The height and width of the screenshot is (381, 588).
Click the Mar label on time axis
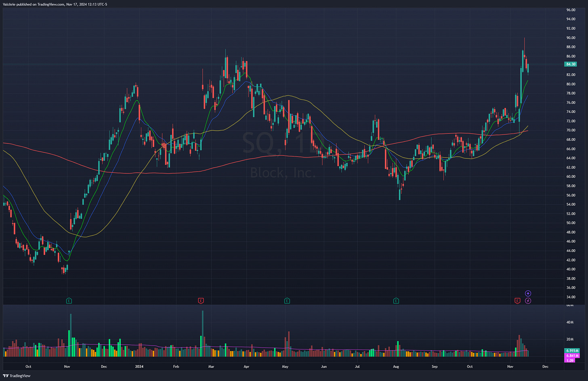pyautogui.click(x=211, y=367)
